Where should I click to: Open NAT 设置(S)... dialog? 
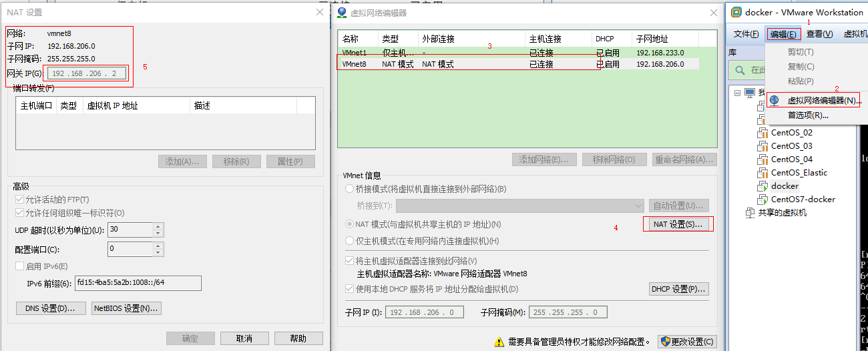click(678, 224)
